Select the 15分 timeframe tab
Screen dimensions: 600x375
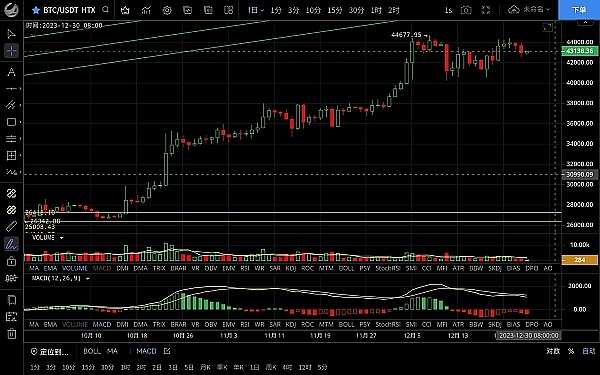pyautogui.click(x=334, y=10)
